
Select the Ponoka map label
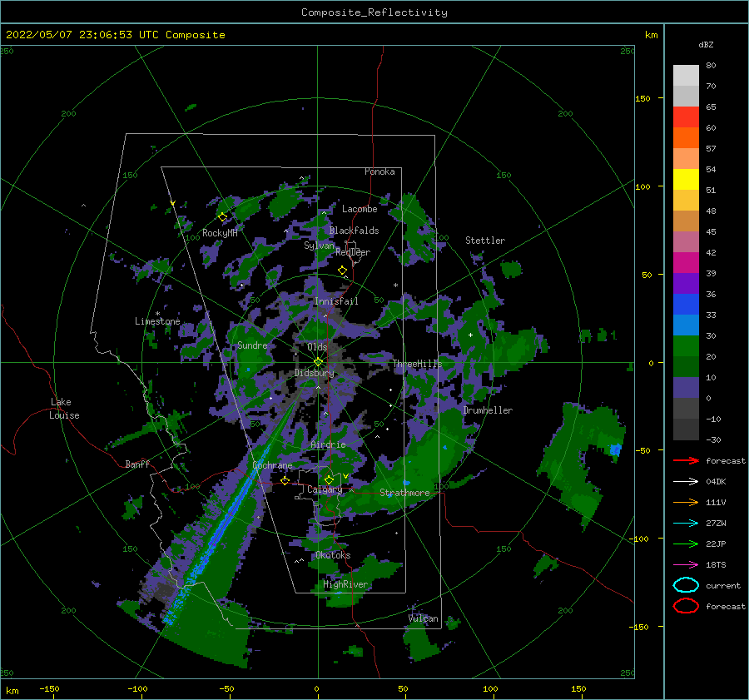click(379, 171)
